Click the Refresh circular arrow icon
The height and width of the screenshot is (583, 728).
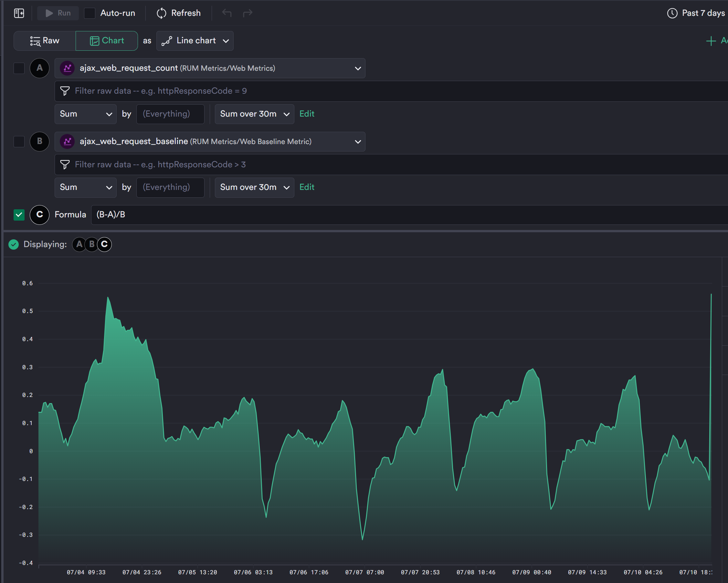coord(162,13)
